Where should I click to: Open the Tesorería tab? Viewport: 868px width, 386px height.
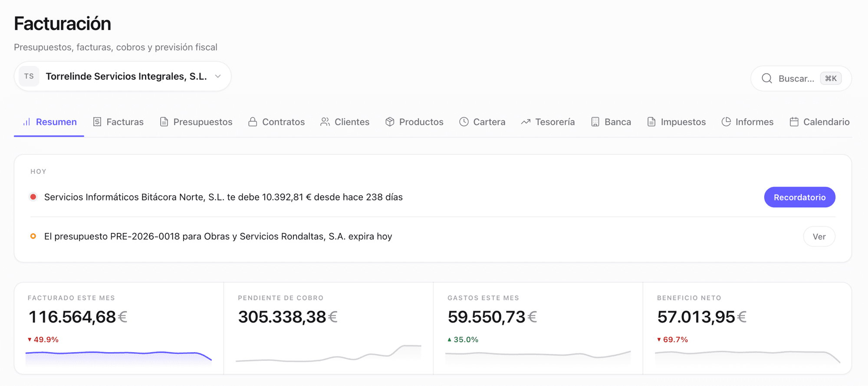pyautogui.click(x=548, y=122)
